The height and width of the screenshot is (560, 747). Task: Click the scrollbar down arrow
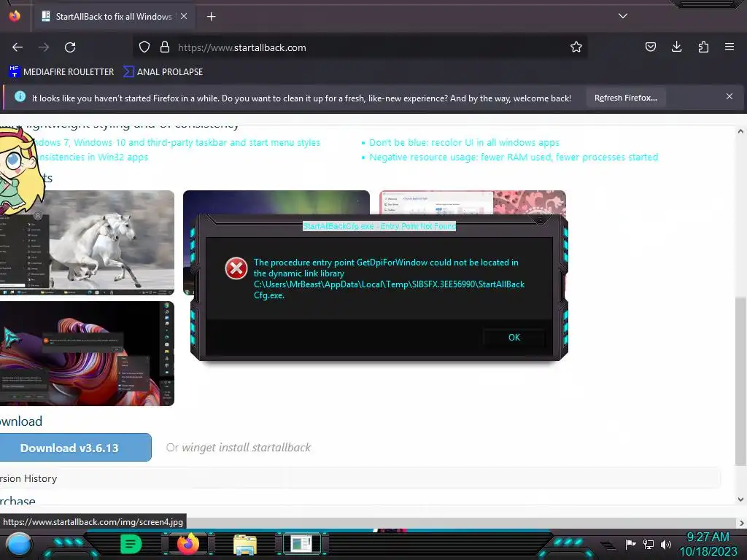pos(740,499)
